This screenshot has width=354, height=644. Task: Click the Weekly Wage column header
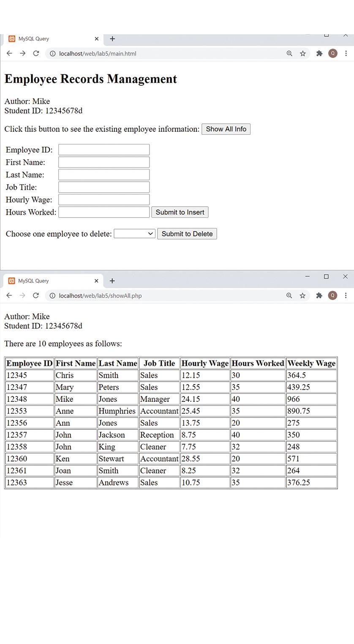311,363
